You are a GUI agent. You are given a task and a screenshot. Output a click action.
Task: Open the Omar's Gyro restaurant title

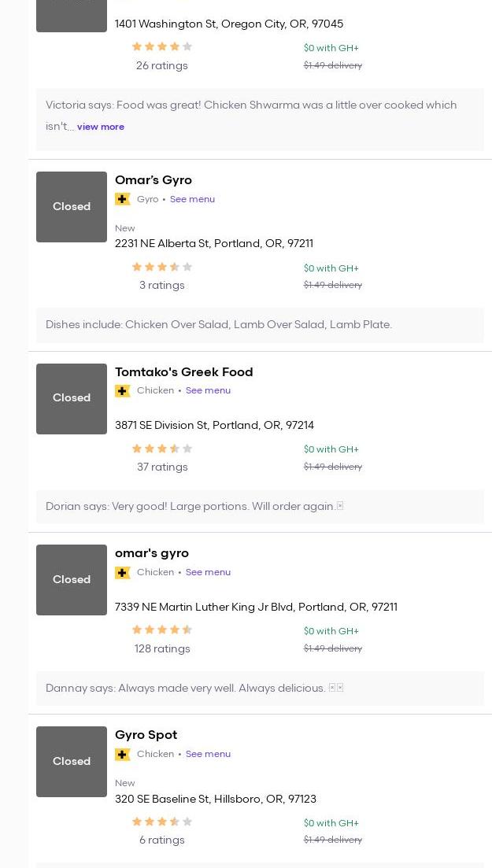[x=154, y=180]
